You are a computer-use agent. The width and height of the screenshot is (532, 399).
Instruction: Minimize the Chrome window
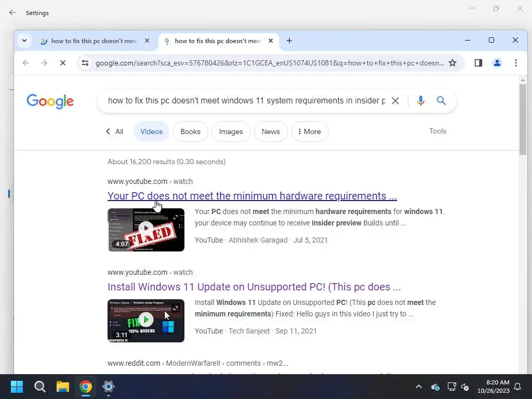pyautogui.click(x=468, y=41)
